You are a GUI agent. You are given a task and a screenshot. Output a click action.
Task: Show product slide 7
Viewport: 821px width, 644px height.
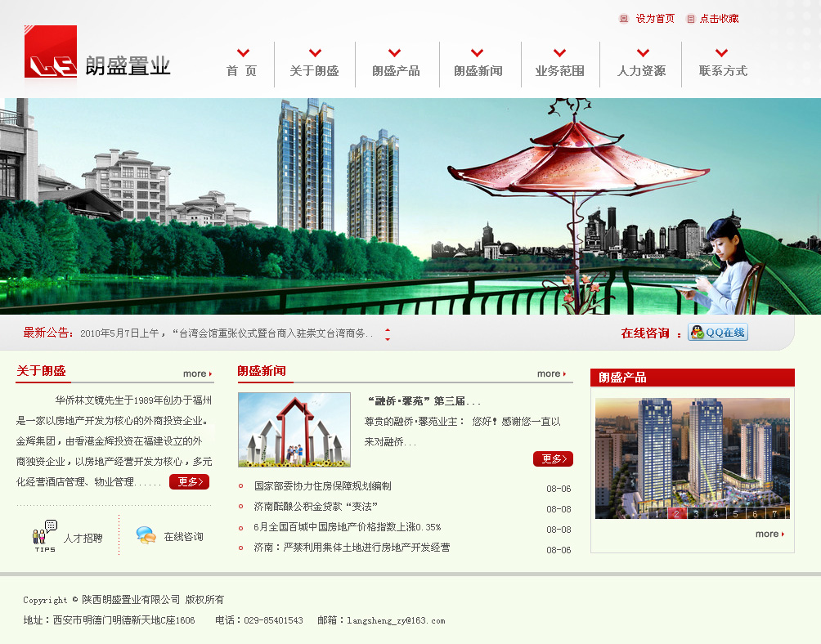774,513
